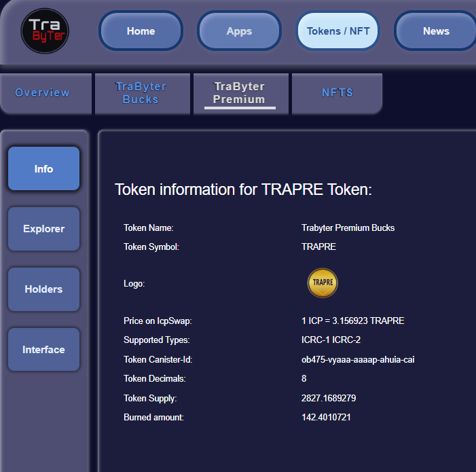The image size is (476, 472).
Task: Click the 'Token Canister-Id:' label
Action: pyautogui.click(x=158, y=360)
